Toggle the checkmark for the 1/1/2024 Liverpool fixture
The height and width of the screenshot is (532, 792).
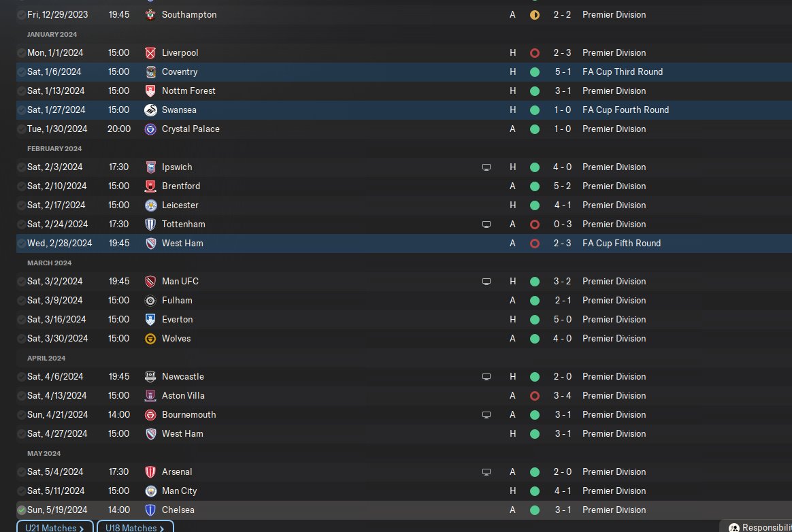tap(22, 52)
